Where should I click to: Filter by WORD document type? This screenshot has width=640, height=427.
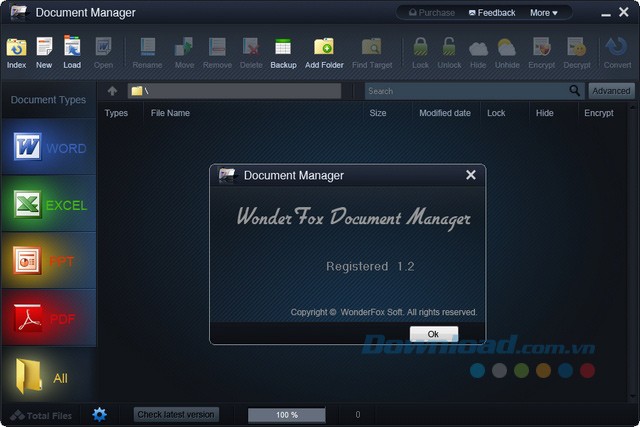[49, 147]
